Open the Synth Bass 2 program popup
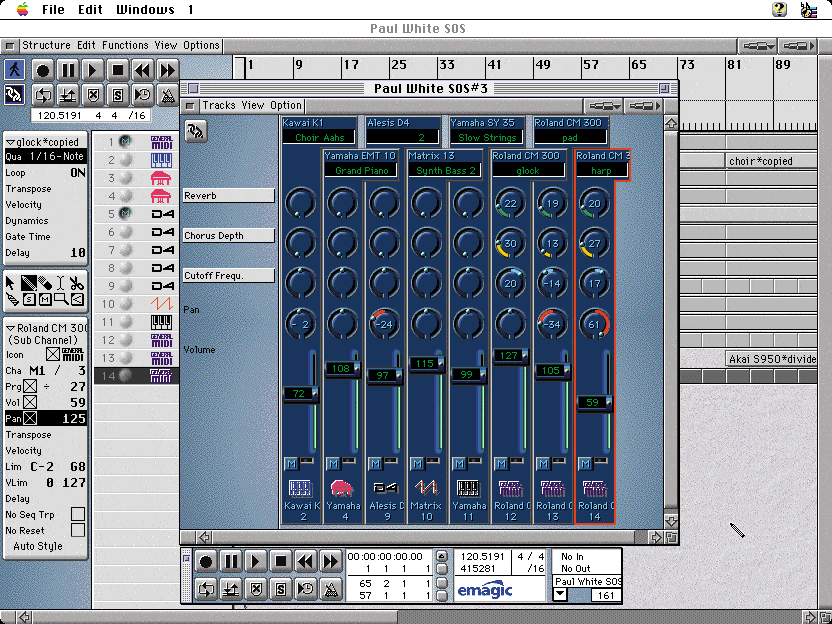 [x=445, y=170]
